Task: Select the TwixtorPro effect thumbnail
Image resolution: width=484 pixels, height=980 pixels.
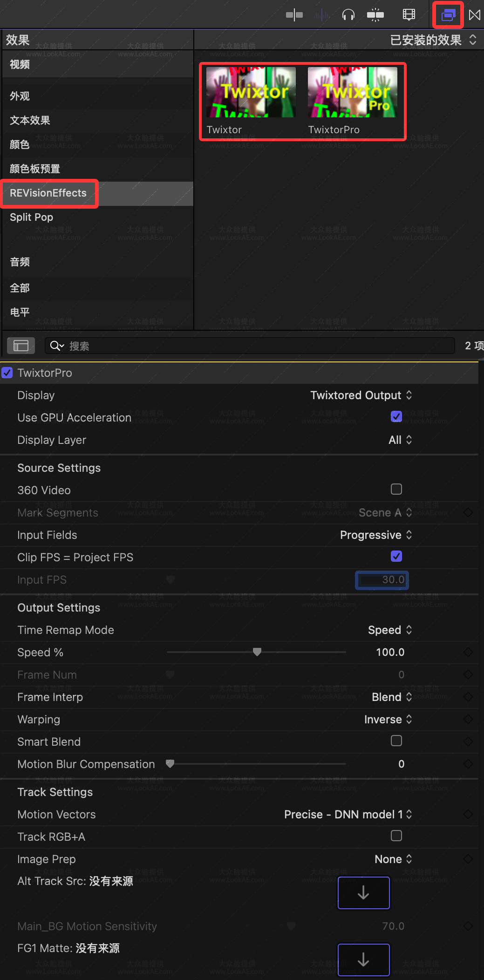Action: [x=353, y=92]
